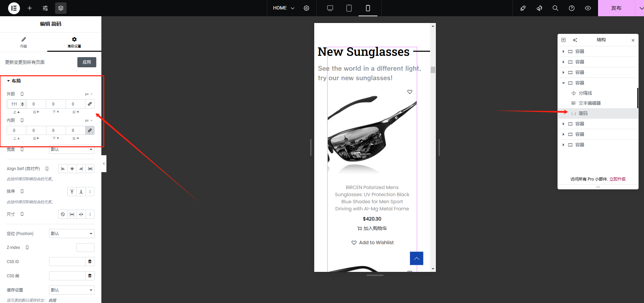The image size is (644, 303).
Task: Click the preview pane vertical scrollbar thumb
Action: tap(433, 70)
